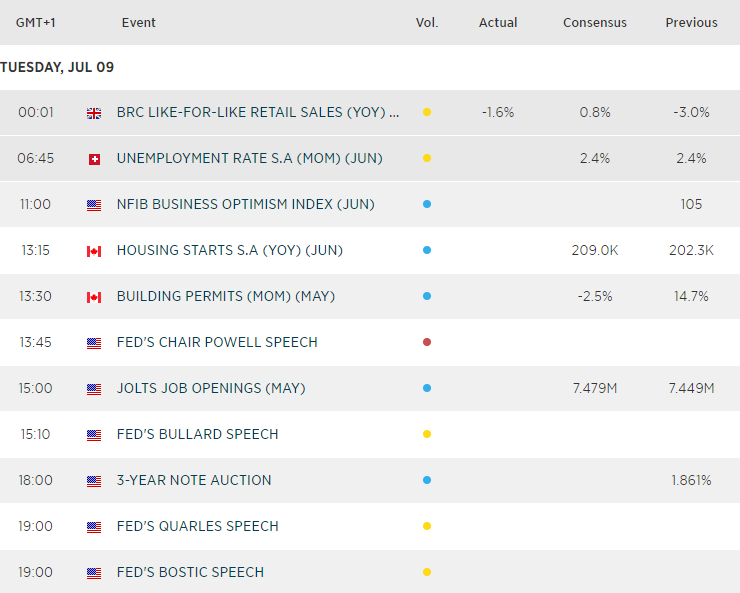Click the UK flag icon beside BRC Retail Sales

click(94, 113)
